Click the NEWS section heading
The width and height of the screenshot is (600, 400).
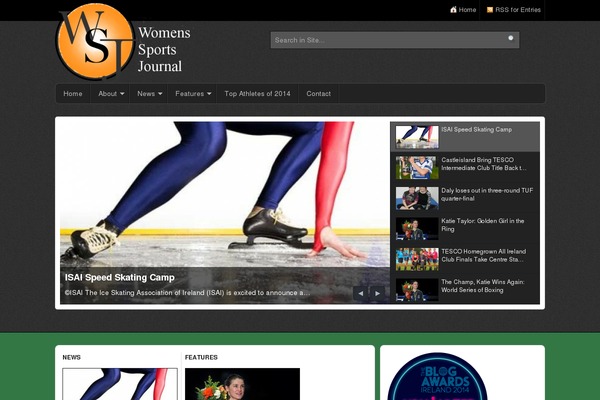(x=72, y=357)
